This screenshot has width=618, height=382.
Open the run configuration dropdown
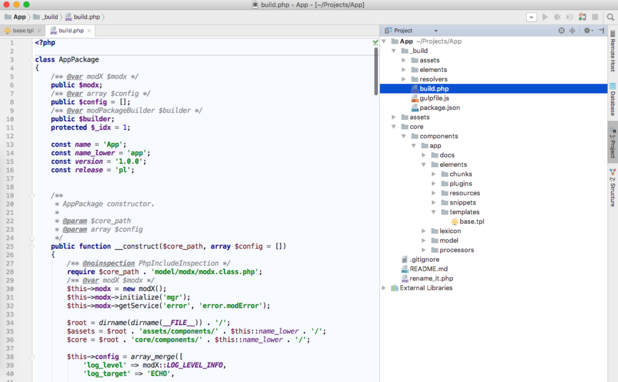click(x=531, y=17)
